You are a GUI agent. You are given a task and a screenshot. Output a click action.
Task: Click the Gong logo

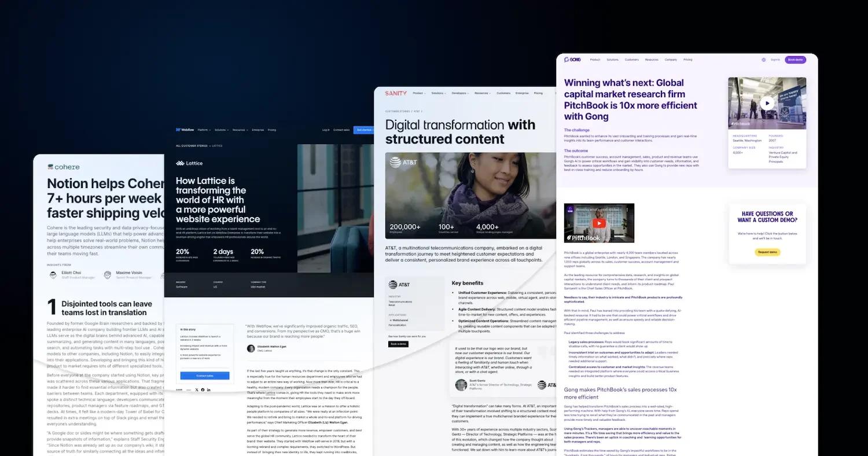[572, 60]
